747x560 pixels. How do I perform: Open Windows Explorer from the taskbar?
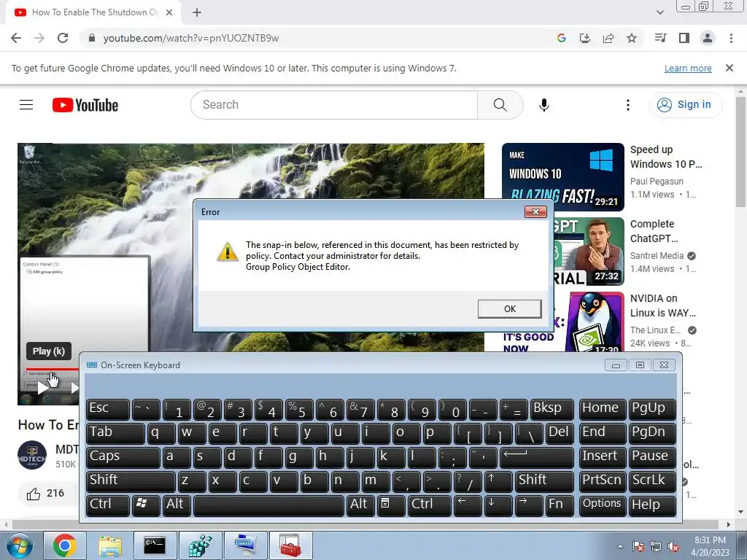click(110, 545)
